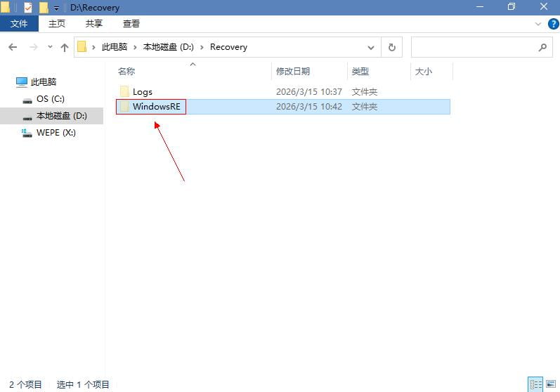Switch to large icons view layout

pos(551,384)
